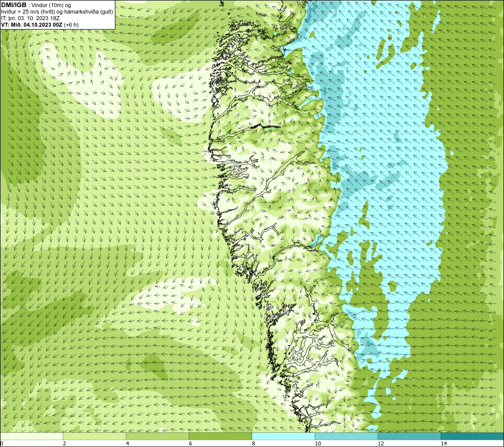Click the scale label '8'
Screen dimensions: 504x447
[x=254, y=444]
